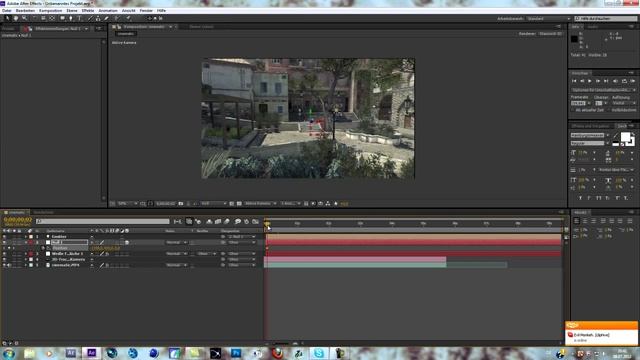
Task: Click the Hilfe durchsuchen search field
Action: pos(605,19)
